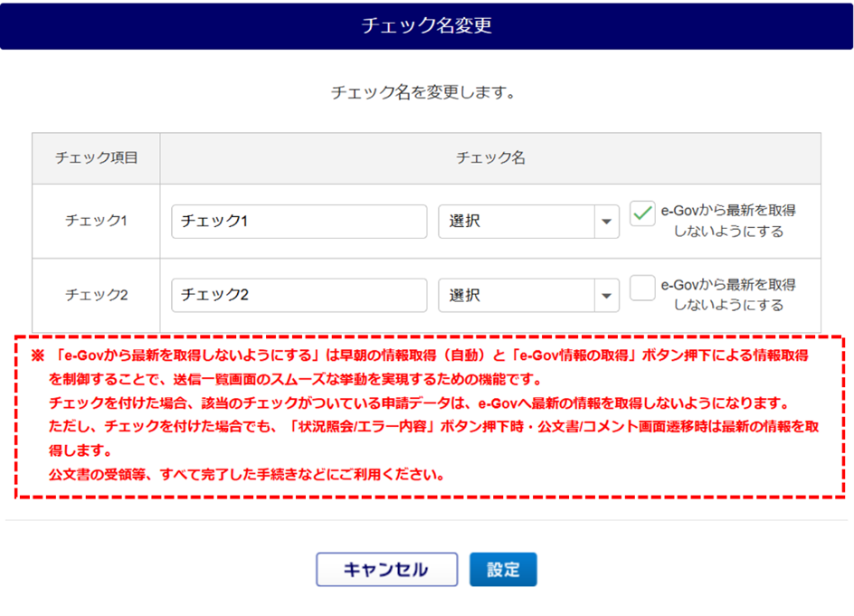Click the キャンセル button
Screen dimensions: 854x616
pyautogui.click(x=386, y=570)
